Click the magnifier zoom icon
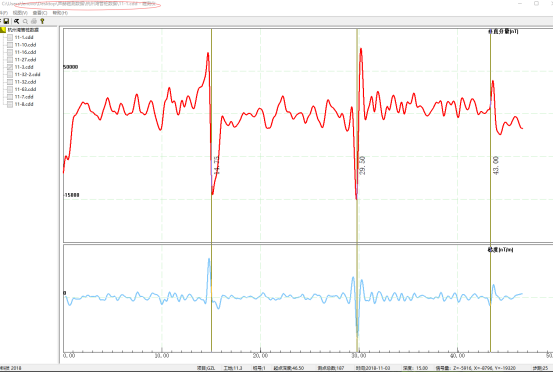The width and height of the screenshot is (554, 372). pyautogui.click(x=25, y=21)
